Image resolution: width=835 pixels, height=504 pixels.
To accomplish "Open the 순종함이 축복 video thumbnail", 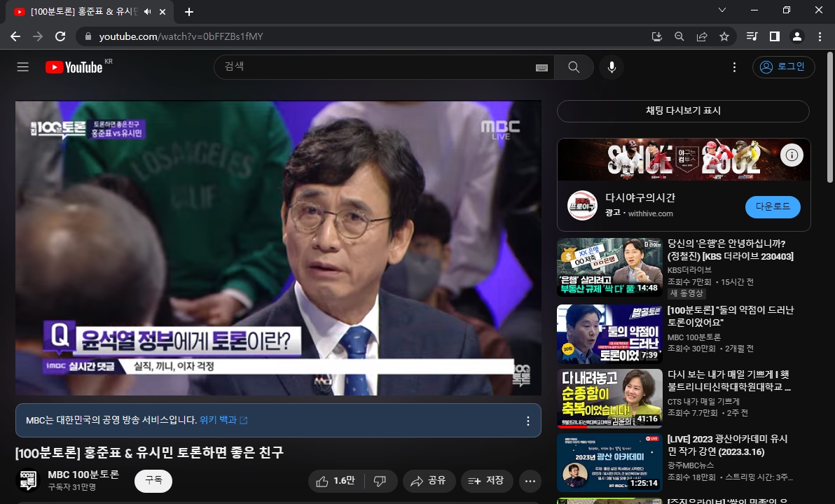I will coord(609,398).
